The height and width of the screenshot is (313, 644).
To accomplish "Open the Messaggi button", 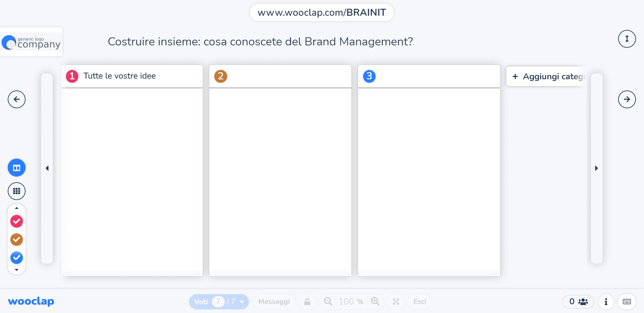I will pos(274,302).
